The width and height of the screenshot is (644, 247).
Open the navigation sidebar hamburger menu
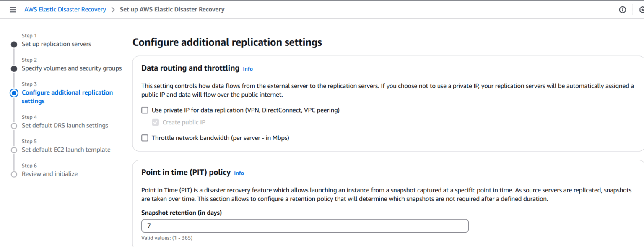coord(13,9)
